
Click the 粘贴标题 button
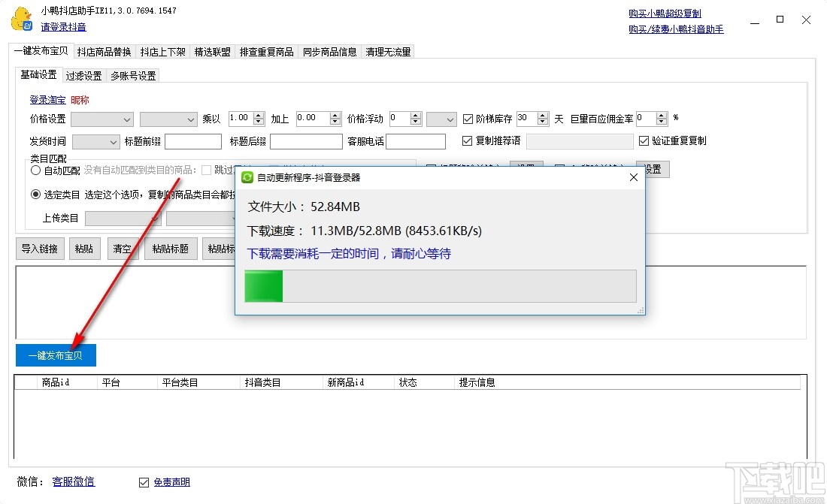[x=171, y=249]
